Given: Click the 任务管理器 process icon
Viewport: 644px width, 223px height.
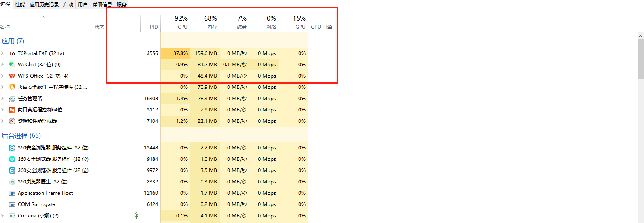Looking at the screenshot, I should coord(12,99).
